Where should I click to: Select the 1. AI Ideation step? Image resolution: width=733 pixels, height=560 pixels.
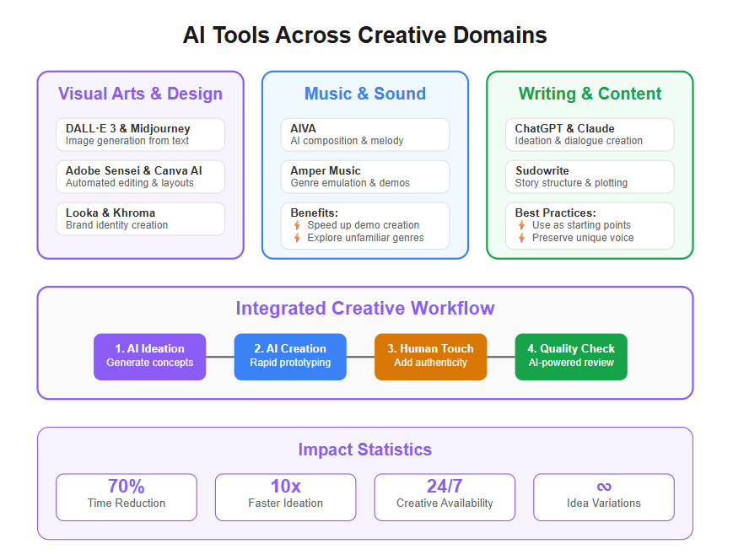tap(149, 357)
